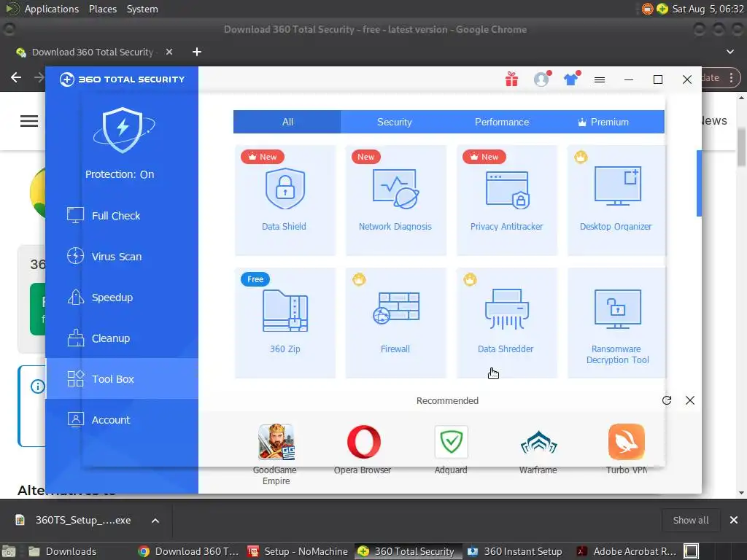Viewport: 747px width, 560px height.
Task: Select the All tab in Tool Box
Action: [x=287, y=122]
